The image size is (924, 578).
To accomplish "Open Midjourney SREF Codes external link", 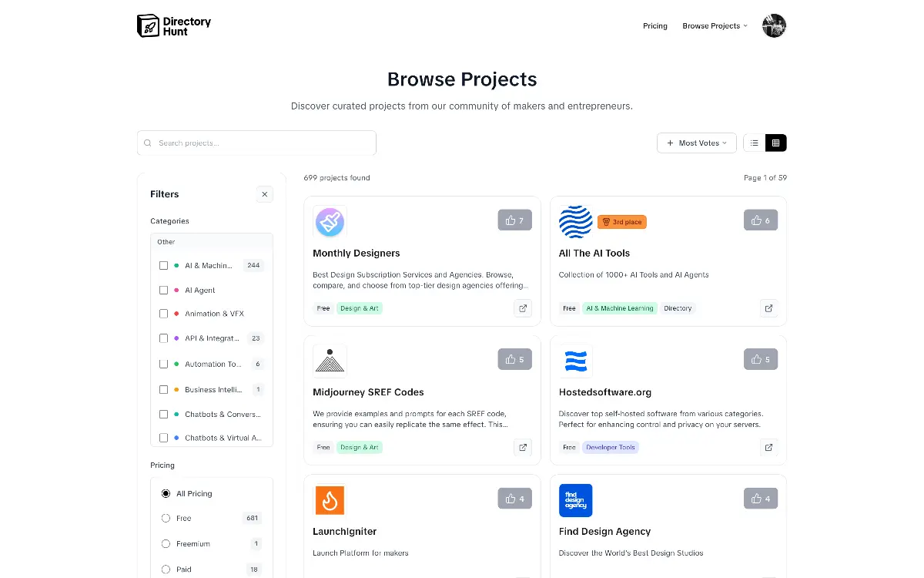I will click(x=523, y=447).
